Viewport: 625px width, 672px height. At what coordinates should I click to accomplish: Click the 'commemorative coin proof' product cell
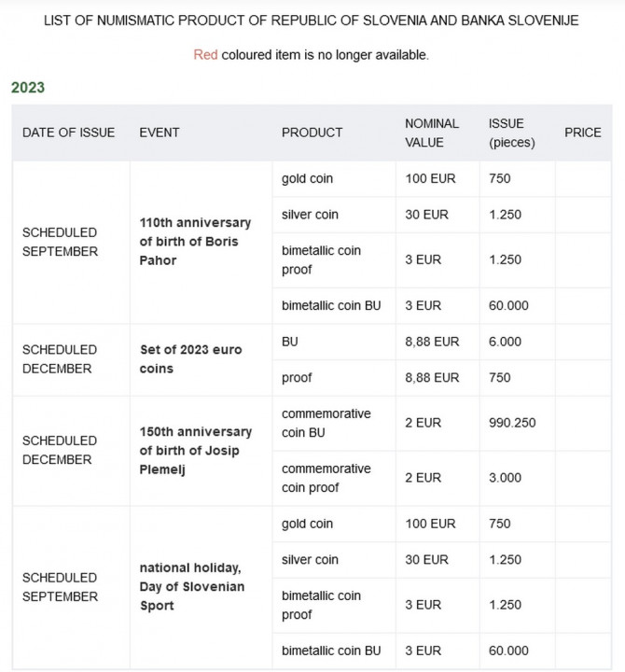point(326,478)
